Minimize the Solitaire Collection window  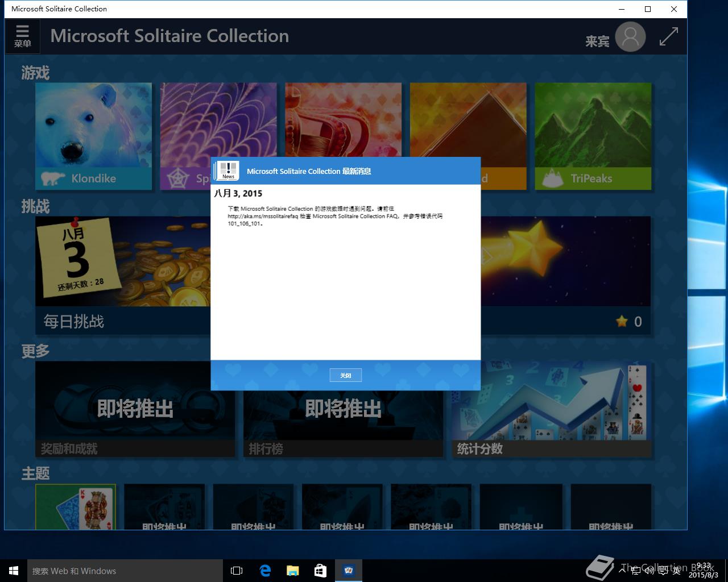tap(622, 9)
